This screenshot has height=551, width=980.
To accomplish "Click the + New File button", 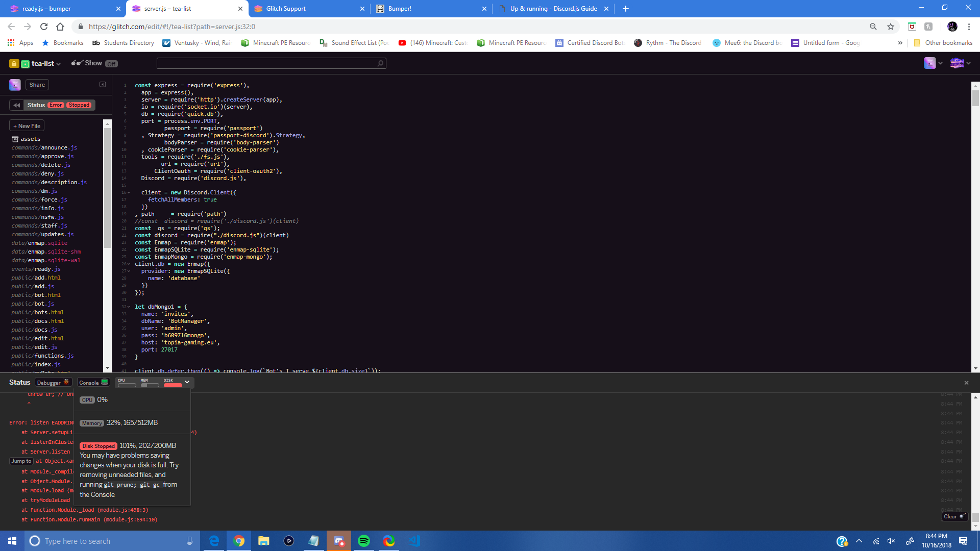I will tap(27, 126).
